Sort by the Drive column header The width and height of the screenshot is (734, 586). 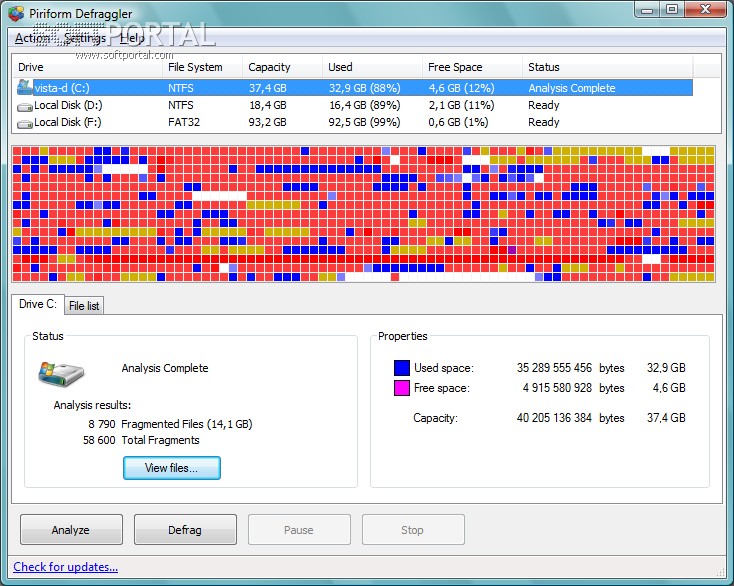point(88,67)
